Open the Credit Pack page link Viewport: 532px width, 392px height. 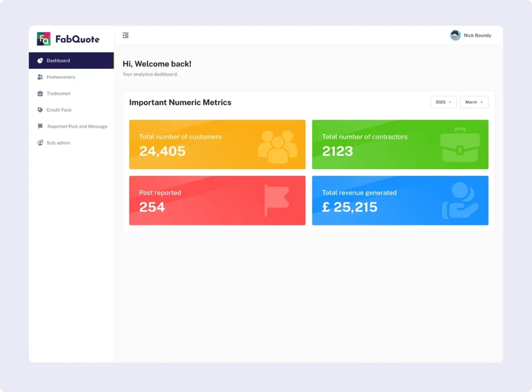59,110
